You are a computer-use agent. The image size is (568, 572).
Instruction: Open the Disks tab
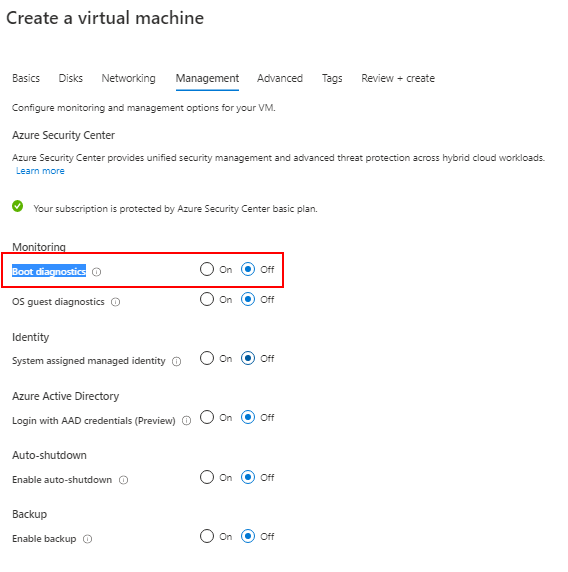[71, 78]
